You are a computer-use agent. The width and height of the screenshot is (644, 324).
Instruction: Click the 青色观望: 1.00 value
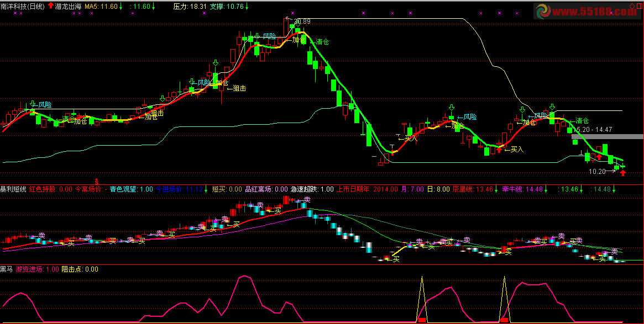pyautogui.click(x=132, y=189)
